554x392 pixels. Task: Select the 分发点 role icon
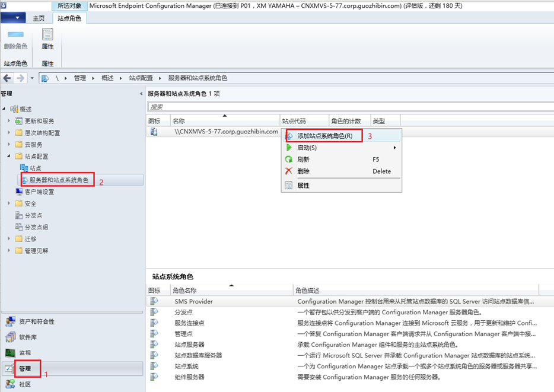pos(154,311)
